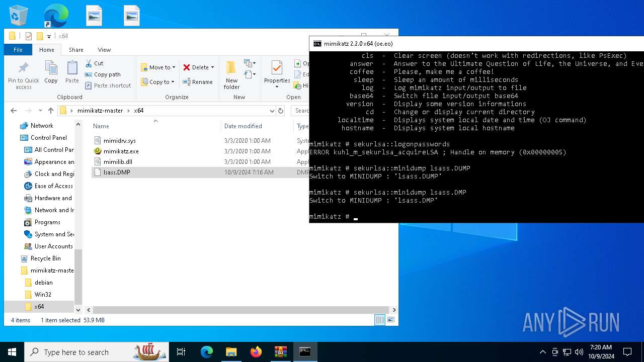644x362 pixels.
Task: Expand address bar history dropdown
Action: 272,111
